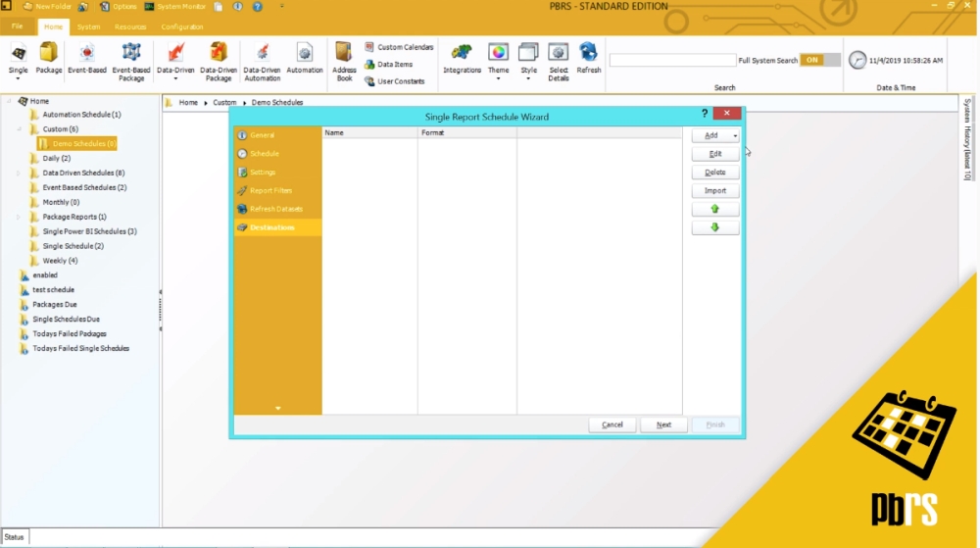Open Custom Calendars
The width and height of the screenshot is (980, 548).
point(399,47)
